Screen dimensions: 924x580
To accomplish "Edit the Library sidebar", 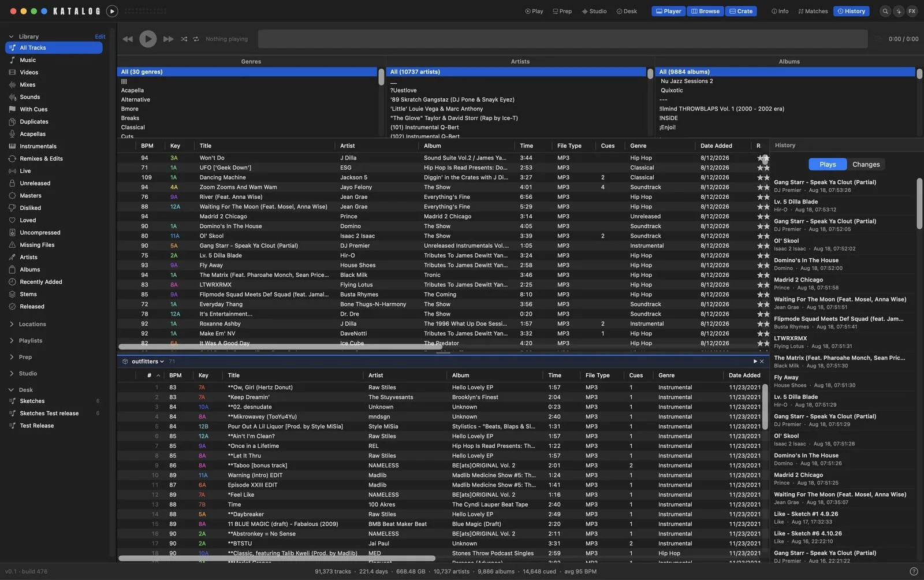I will [100, 36].
